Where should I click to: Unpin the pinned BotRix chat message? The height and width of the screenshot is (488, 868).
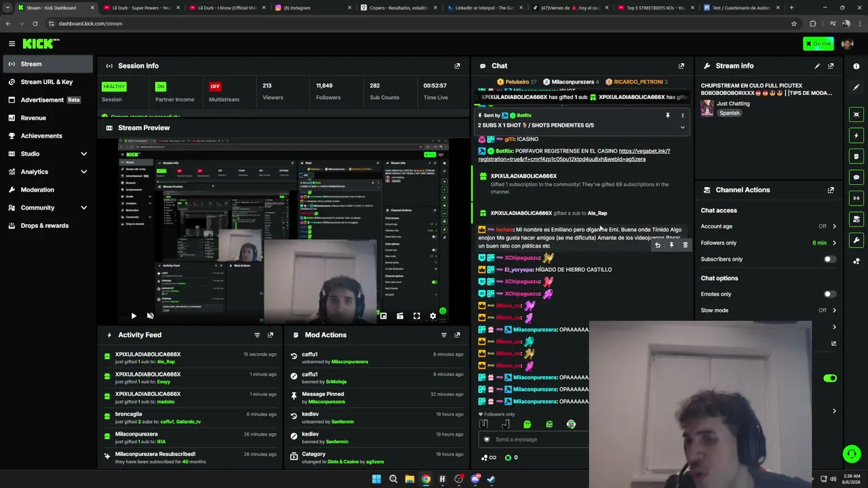668,115
